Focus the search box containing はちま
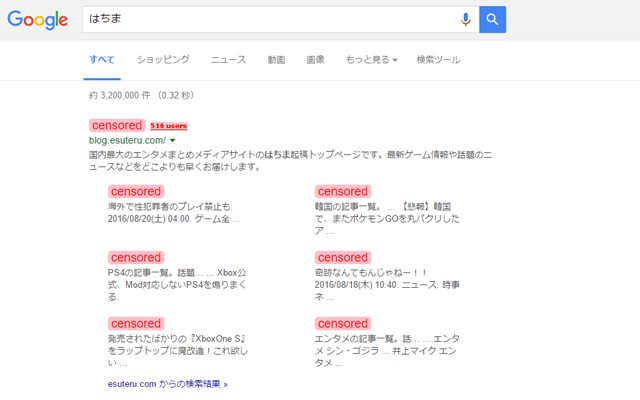640x400 pixels. (x=280, y=19)
